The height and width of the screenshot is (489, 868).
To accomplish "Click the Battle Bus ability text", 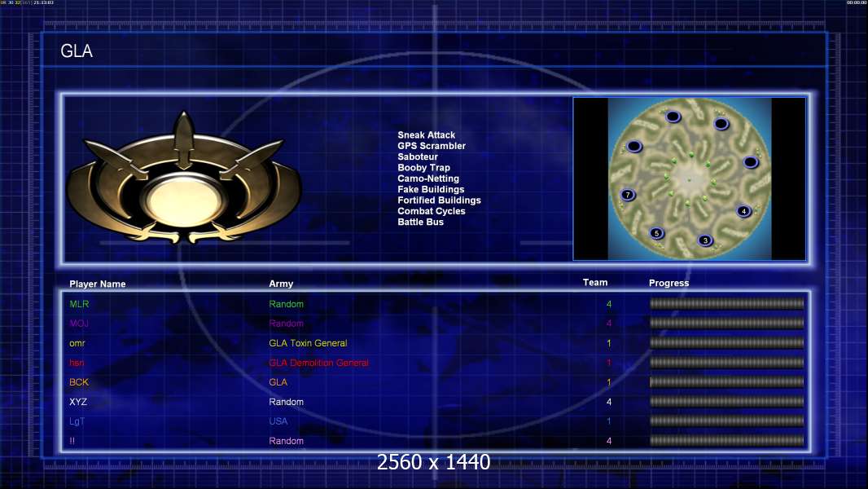I will [420, 222].
